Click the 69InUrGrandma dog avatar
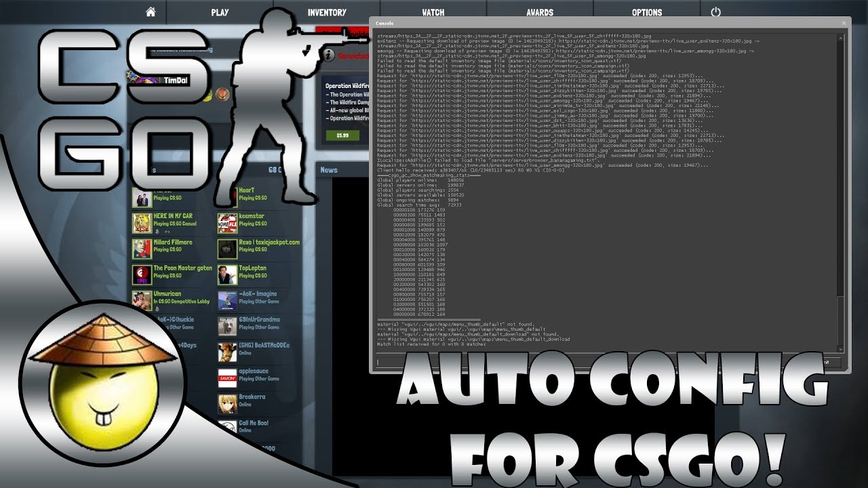Image resolution: width=868 pixels, height=488 pixels. pyautogui.click(x=226, y=326)
